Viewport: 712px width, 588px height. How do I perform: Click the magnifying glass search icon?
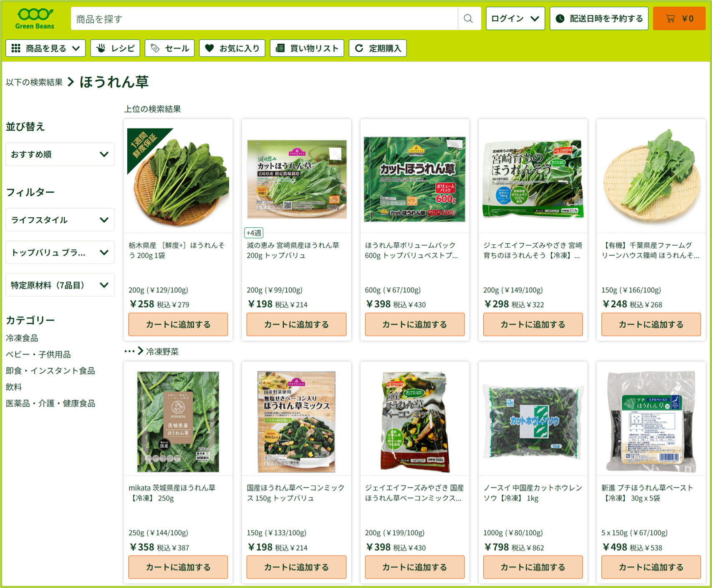468,19
